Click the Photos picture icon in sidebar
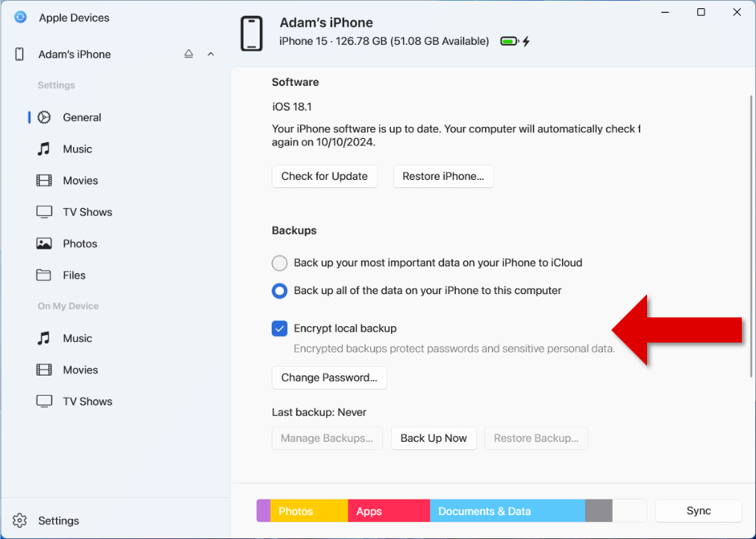Viewport: 756px width, 539px height. tap(44, 243)
